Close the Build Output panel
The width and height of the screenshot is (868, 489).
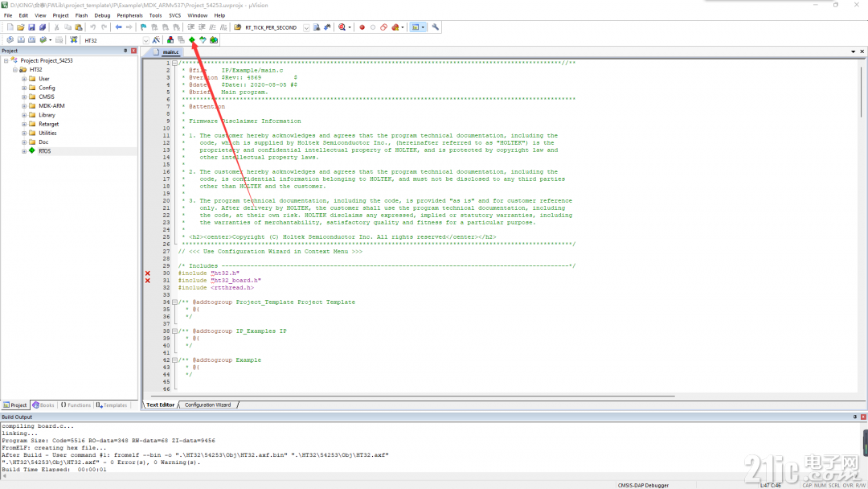point(863,417)
